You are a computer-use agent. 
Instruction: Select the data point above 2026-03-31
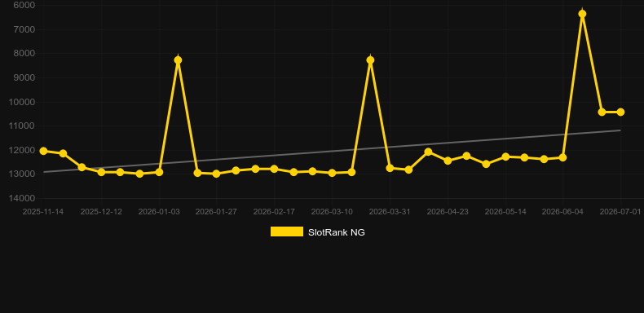390,168
